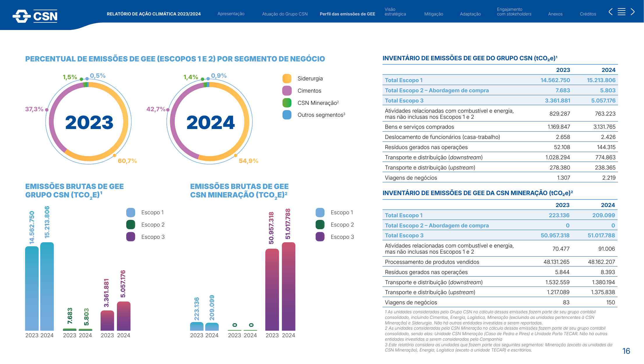Click report title Relatório de Ação Climática 2023/2024

coord(154,14)
